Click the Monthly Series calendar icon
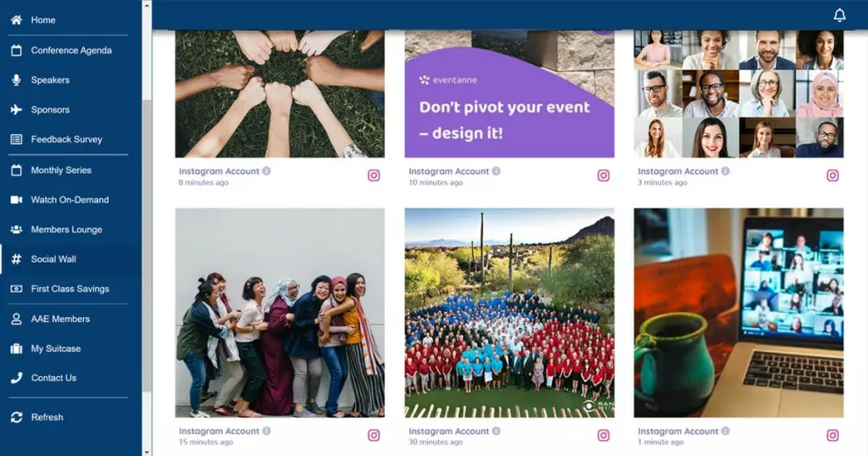Screen dimensions: 868x456 pos(16,170)
